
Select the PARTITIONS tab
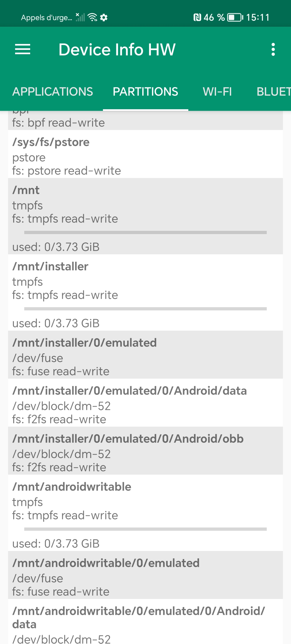pyautogui.click(x=145, y=92)
